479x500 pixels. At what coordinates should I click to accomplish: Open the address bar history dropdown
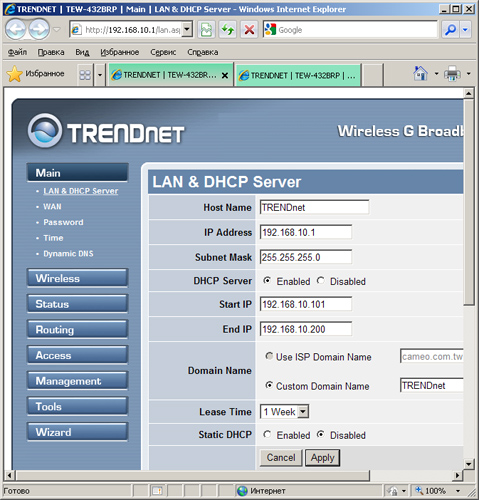187,30
